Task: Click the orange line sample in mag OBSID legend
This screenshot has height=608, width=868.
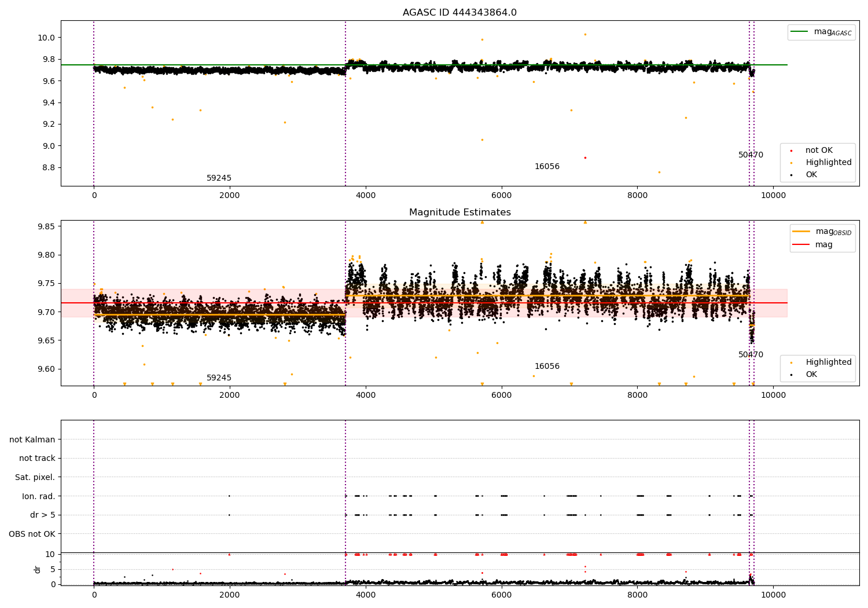Action: pyautogui.click(x=801, y=232)
